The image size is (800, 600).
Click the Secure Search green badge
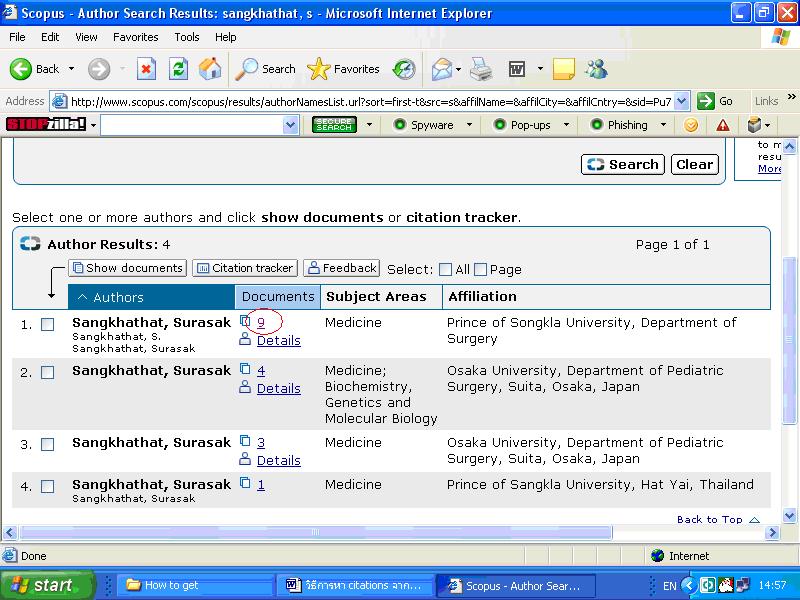click(334, 124)
